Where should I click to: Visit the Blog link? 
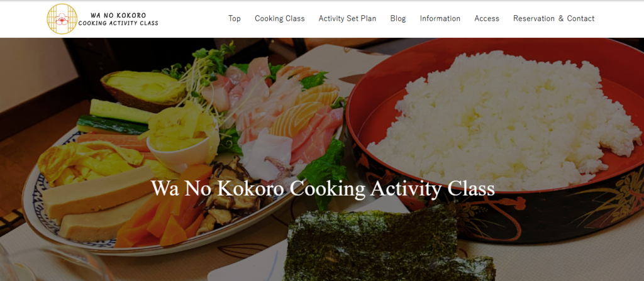(x=398, y=18)
